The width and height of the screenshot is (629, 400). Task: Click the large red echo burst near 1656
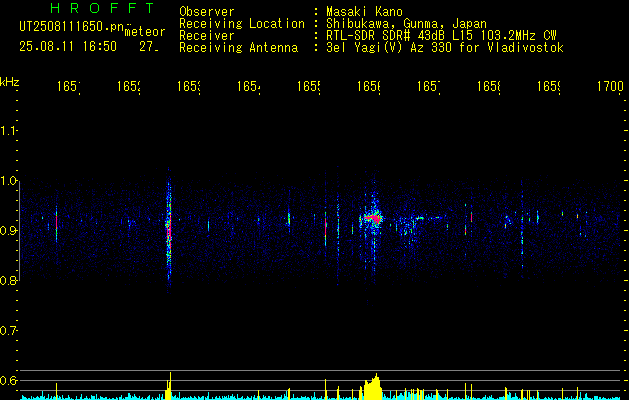click(x=373, y=219)
